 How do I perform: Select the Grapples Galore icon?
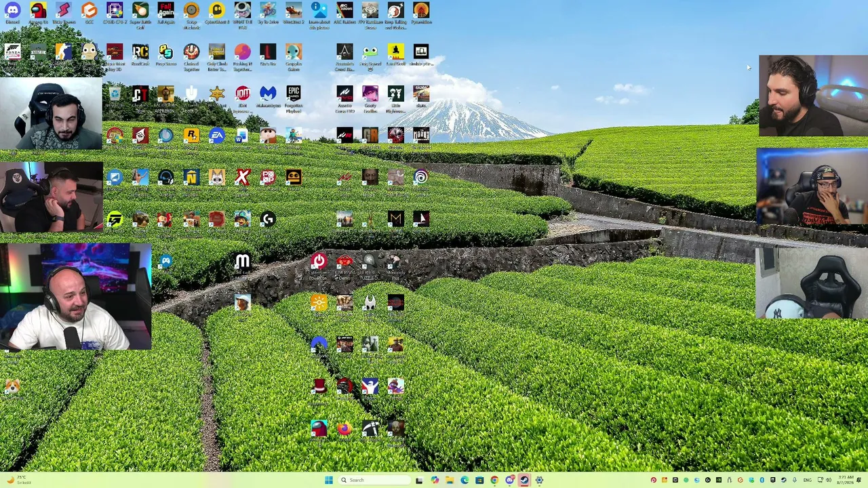coord(294,57)
